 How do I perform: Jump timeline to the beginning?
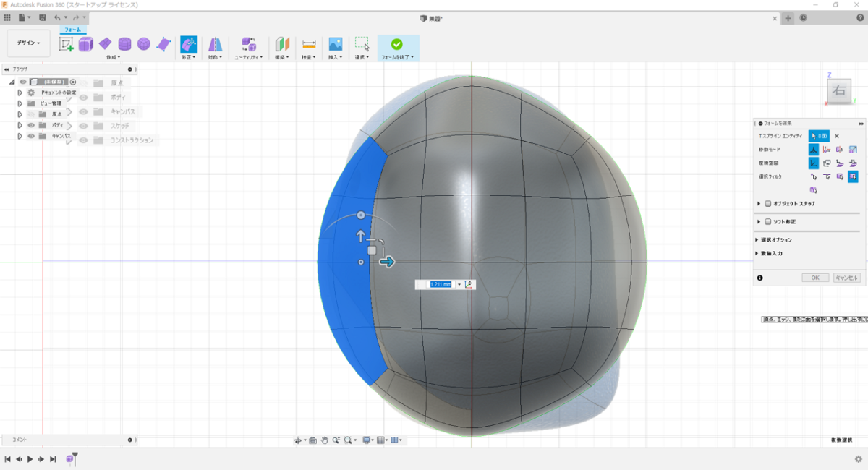pyautogui.click(x=7, y=459)
